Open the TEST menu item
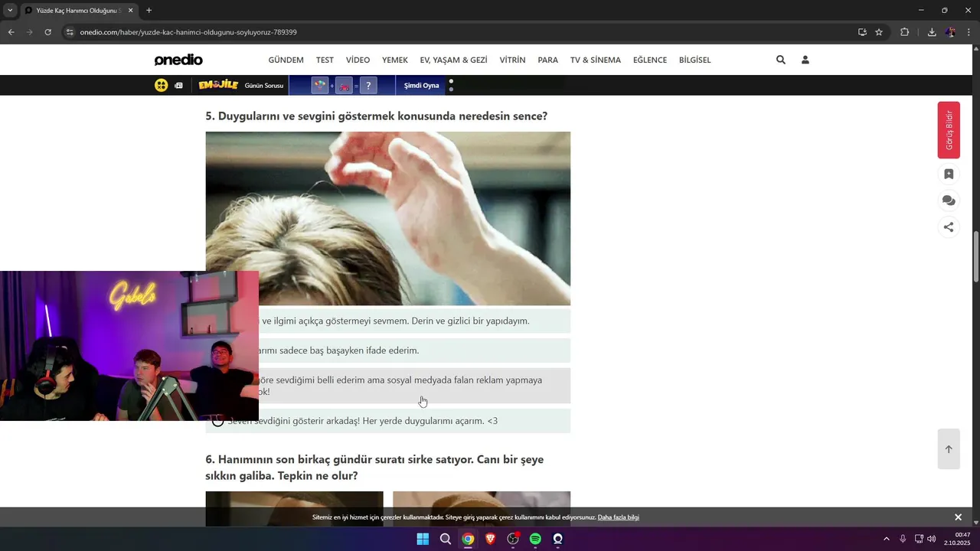 tap(325, 60)
